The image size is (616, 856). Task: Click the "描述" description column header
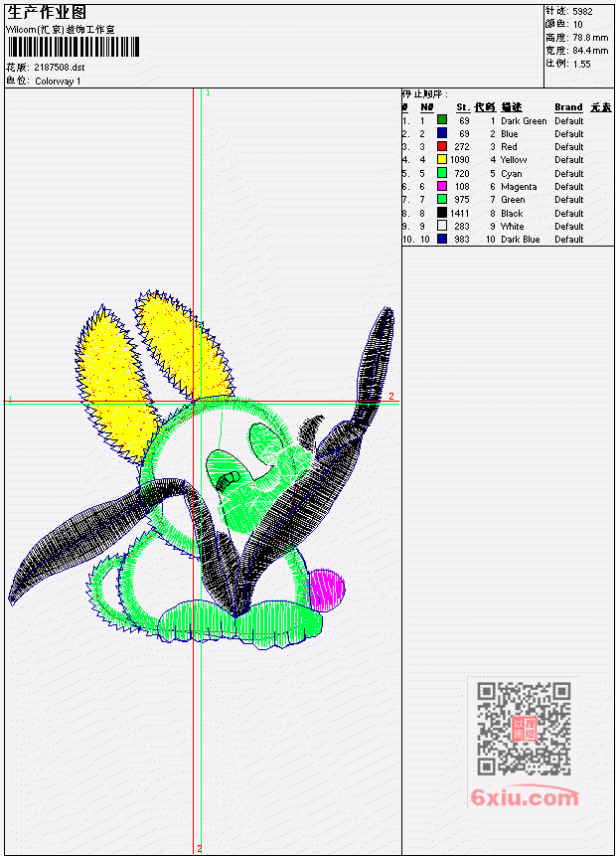pos(512,107)
